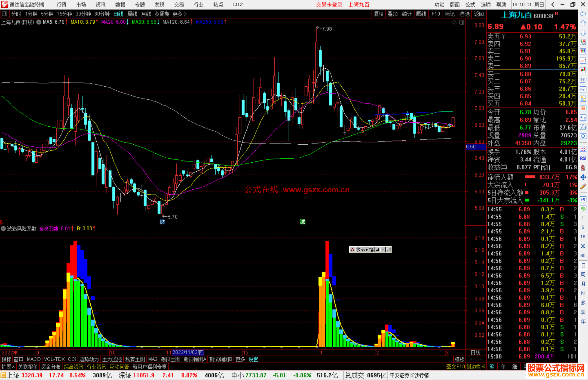Click the pencil drawing tool icon

(583, 187)
